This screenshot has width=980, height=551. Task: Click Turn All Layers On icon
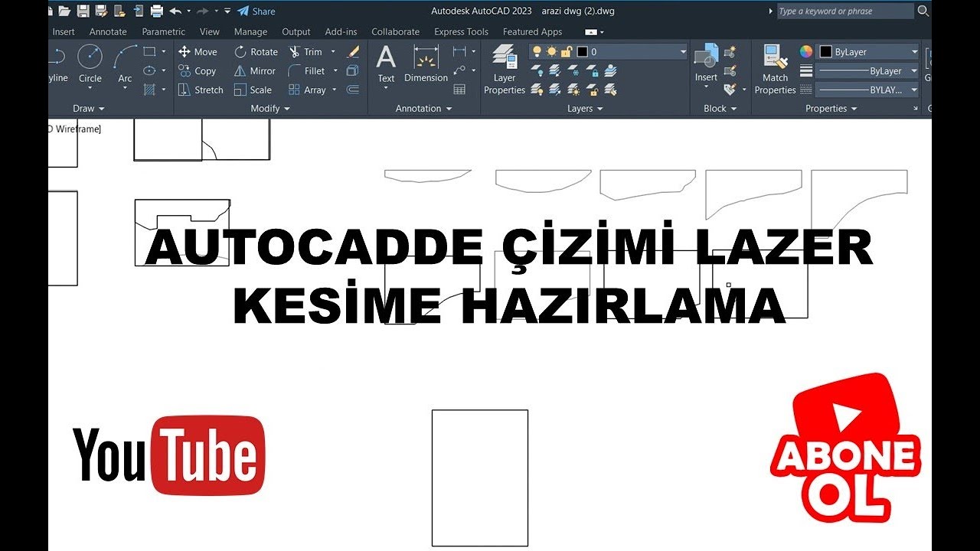[537, 90]
